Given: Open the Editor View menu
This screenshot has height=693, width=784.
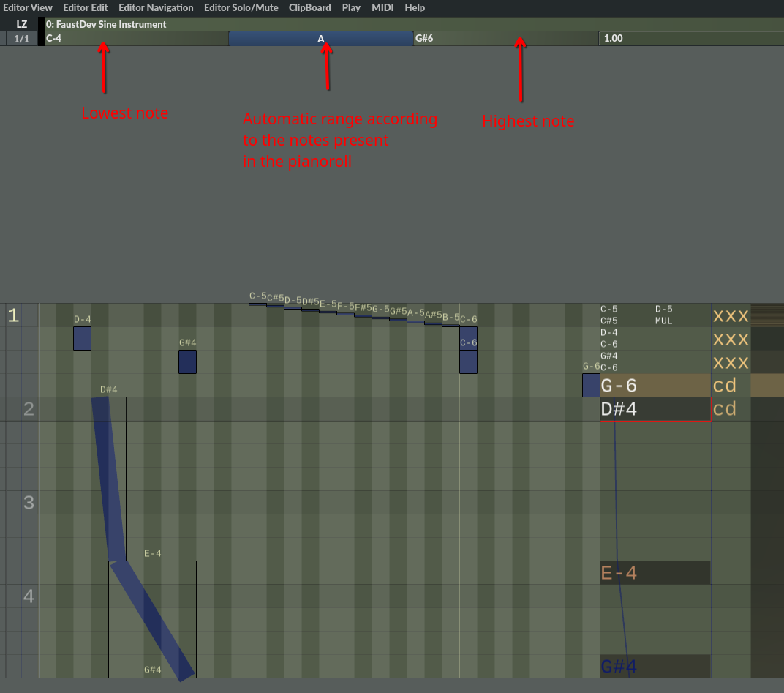Looking at the screenshot, I should [28, 7].
